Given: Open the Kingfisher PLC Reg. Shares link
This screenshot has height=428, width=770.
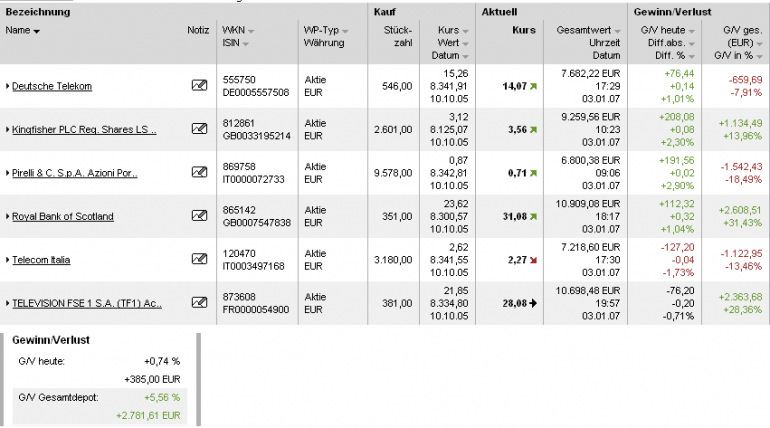Looking at the screenshot, I should (x=84, y=130).
